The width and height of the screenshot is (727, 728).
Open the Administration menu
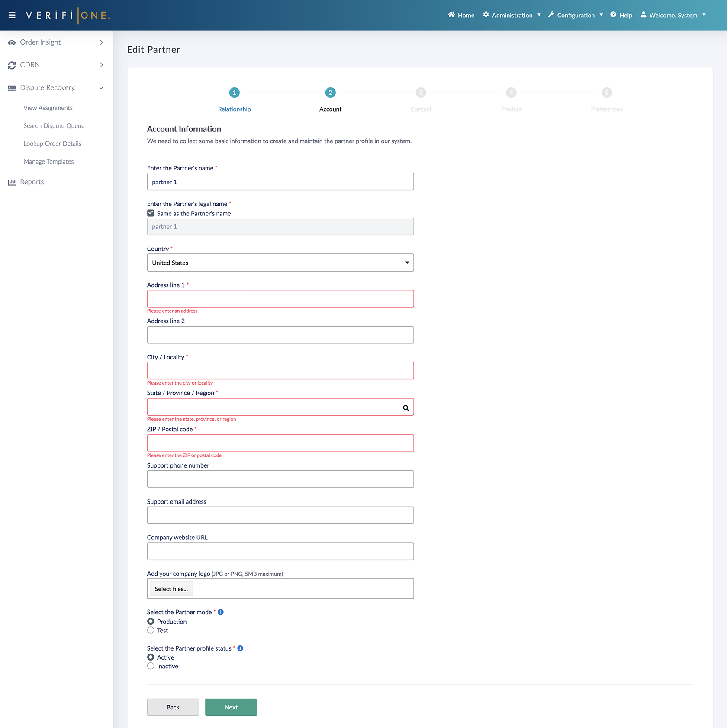coord(512,15)
